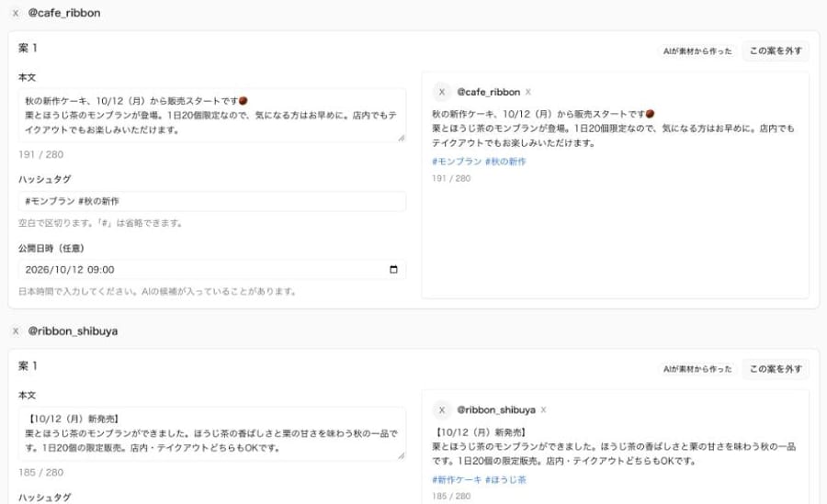Click the AIが素材から作った badge in @ribbon_shibuya card
The height and width of the screenshot is (504, 827).
coord(697,369)
